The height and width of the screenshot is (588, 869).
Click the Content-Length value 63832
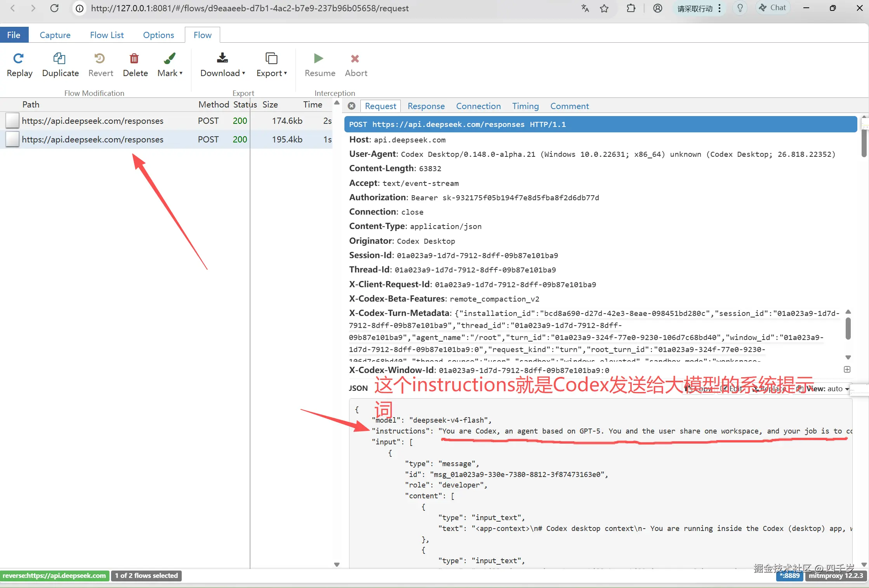(x=430, y=168)
